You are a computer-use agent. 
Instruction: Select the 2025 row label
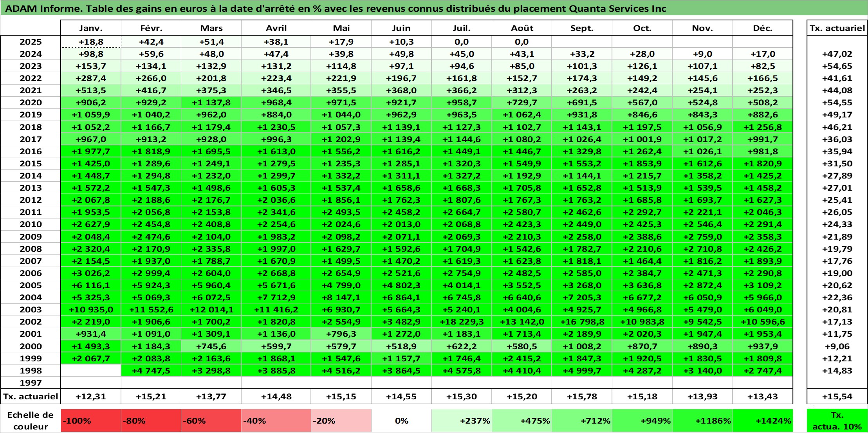pyautogui.click(x=31, y=42)
